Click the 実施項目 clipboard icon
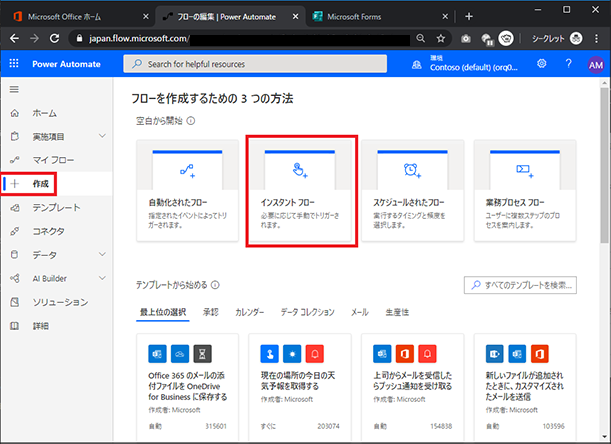The image size is (611, 444). coord(14,136)
